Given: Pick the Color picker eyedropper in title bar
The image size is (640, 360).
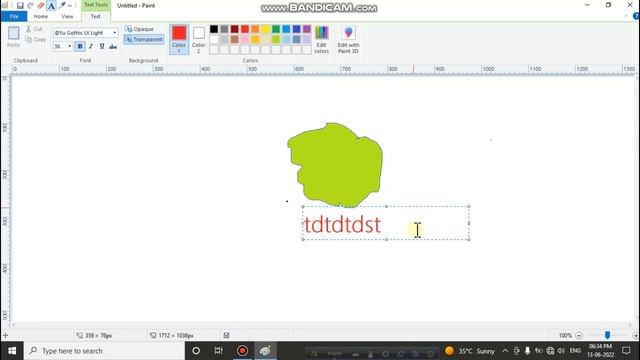Looking at the screenshot, I should 62,6.
